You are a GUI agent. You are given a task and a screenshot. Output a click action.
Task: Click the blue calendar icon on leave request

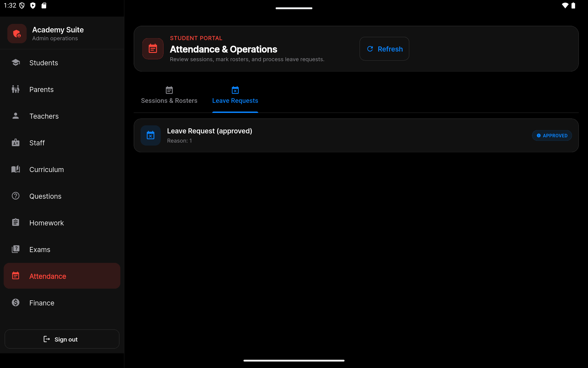click(151, 135)
